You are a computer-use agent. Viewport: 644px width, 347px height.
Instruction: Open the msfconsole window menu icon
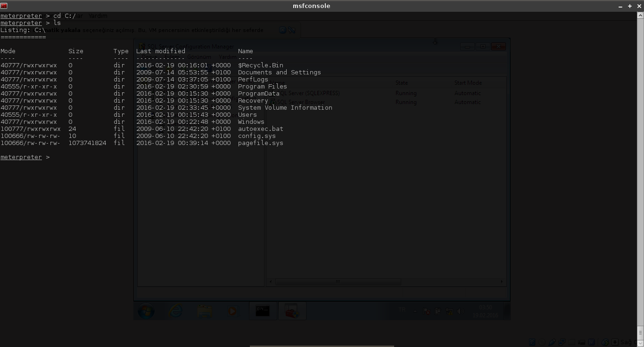pos(4,6)
